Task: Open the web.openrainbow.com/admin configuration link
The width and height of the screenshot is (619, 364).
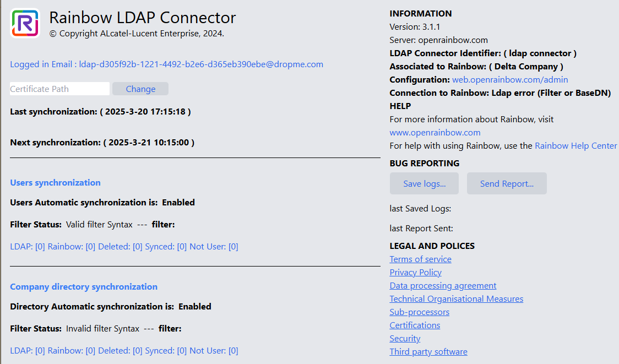Action: (x=510, y=80)
